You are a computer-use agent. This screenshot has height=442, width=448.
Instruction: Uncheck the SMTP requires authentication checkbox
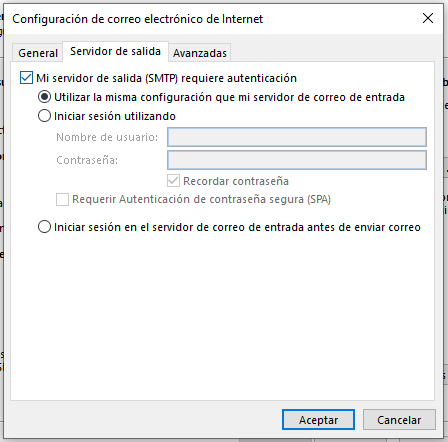point(26,78)
